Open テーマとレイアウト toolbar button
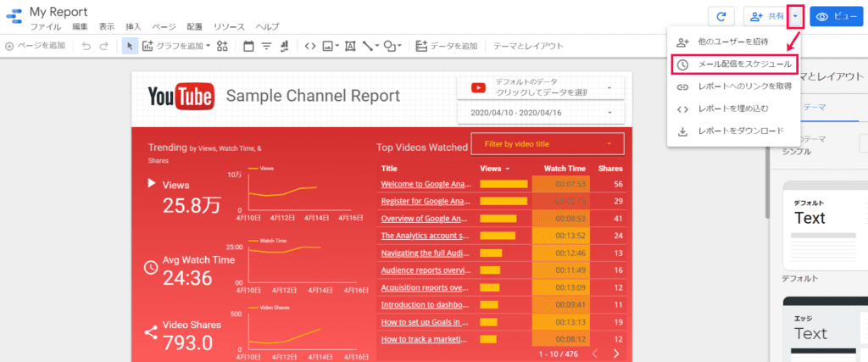The width and height of the screenshot is (868, 362). point(529,46)
